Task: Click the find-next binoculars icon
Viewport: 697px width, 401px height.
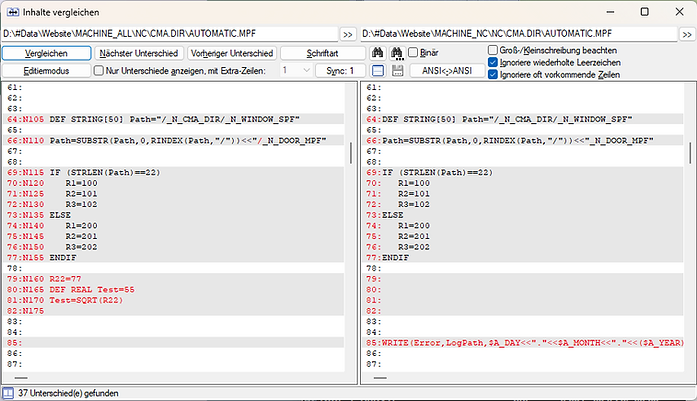Action: (x=397, y=53)
